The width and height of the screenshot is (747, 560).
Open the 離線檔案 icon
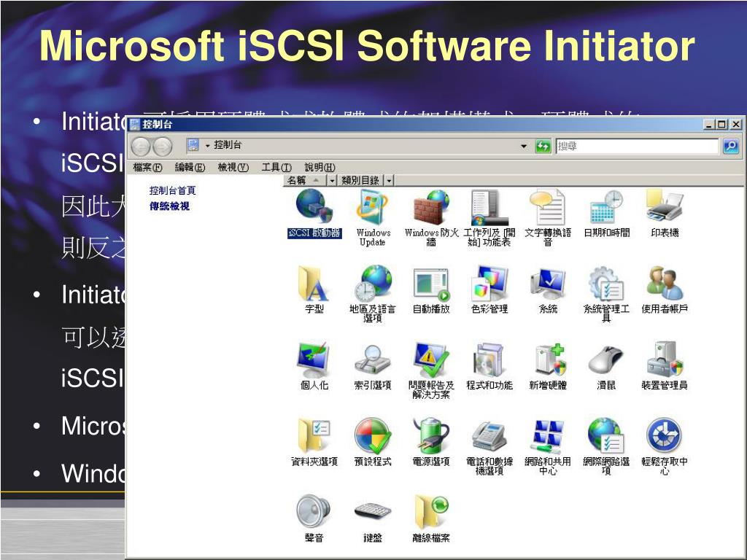pyautogui.click(x=431, y=518)
